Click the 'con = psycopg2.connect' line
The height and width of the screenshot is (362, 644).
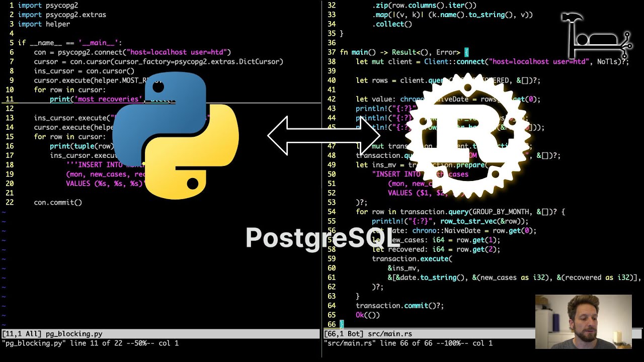(132, 52)
